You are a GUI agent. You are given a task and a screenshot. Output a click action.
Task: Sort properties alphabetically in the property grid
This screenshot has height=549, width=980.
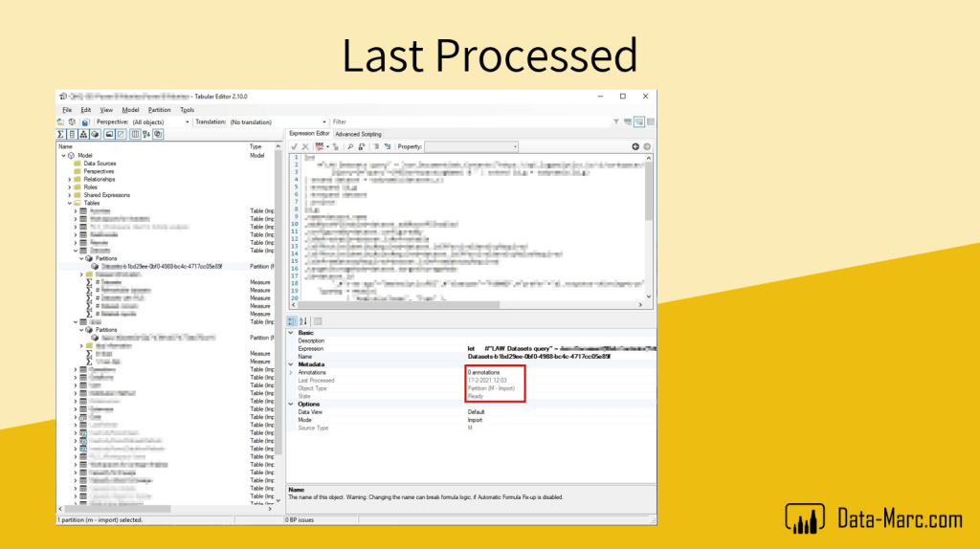click(303, 321)
